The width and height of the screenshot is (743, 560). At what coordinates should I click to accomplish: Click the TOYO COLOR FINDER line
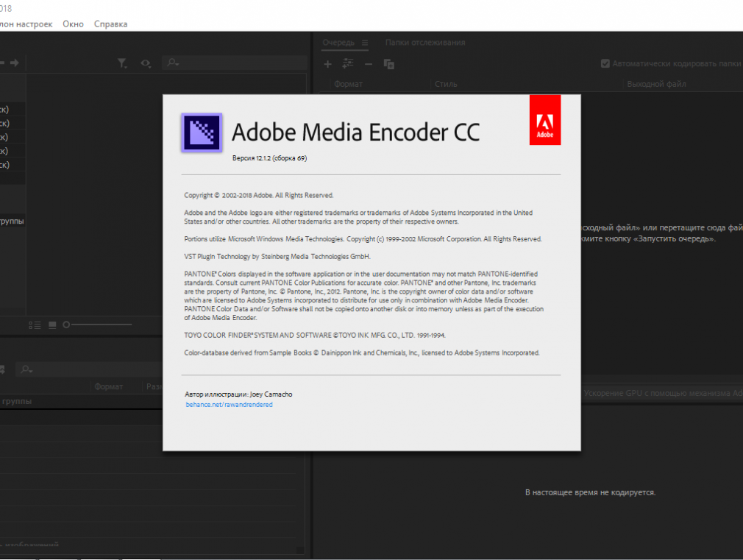315,336
